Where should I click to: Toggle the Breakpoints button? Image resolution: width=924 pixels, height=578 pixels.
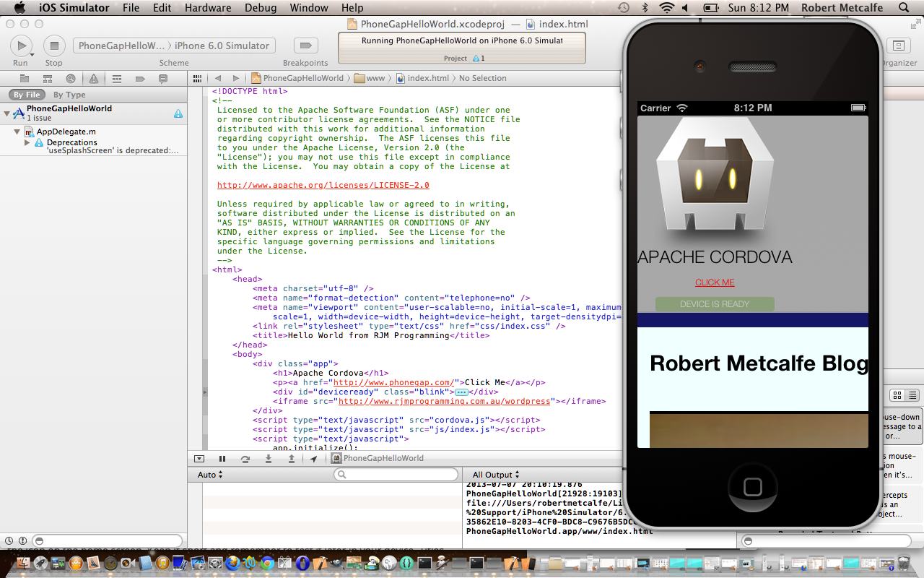click(x=305, y=46)
